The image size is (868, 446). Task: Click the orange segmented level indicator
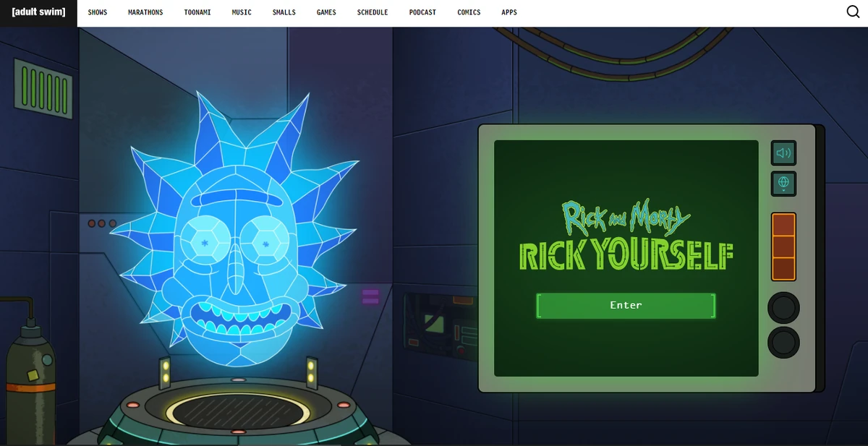[783, 246]
